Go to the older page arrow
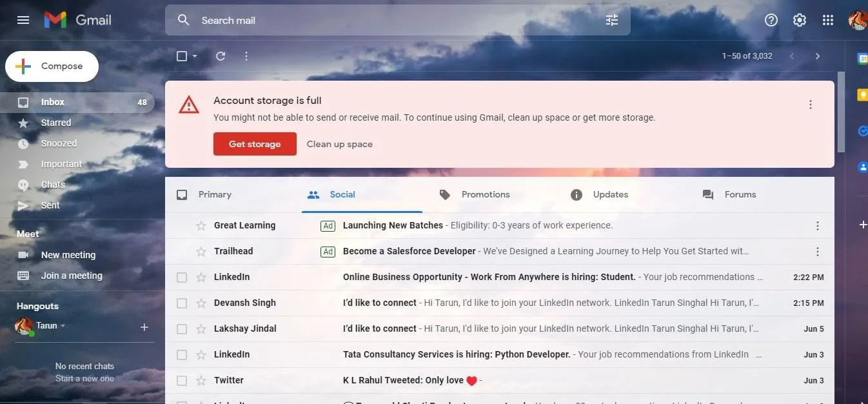 point(818,56)
